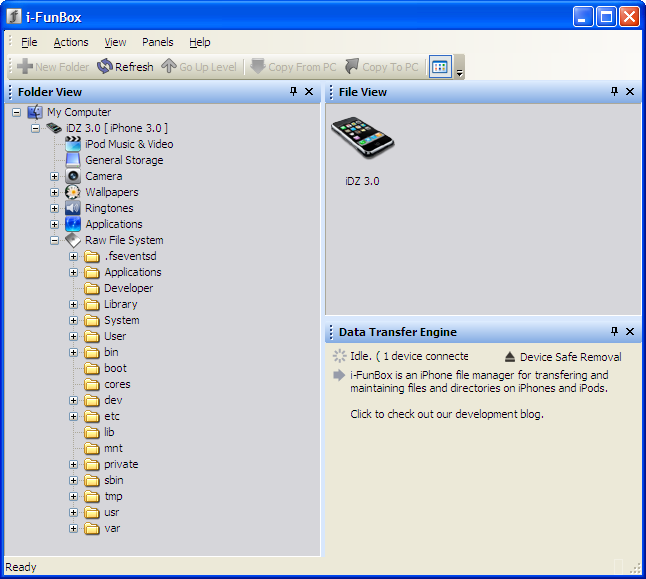Close the Data Transfer Engine panel
Image resolution: width=646 pixels, height=579 pixels.
point(630,331)
